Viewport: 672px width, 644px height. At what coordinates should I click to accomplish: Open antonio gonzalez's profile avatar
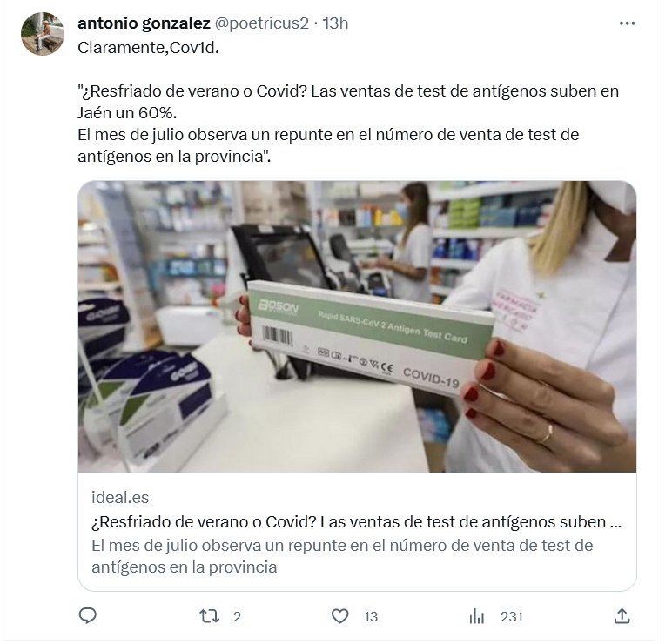43,34
